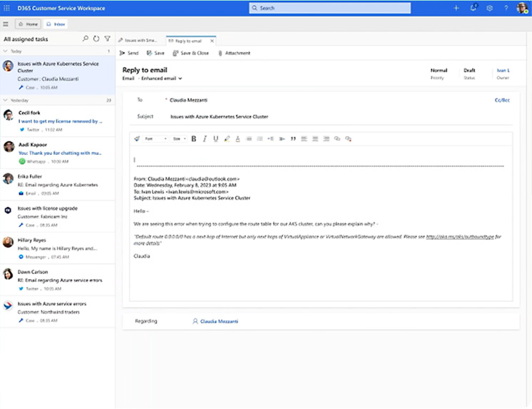Increase the indent
532x409 pixels.
point(282,138)
